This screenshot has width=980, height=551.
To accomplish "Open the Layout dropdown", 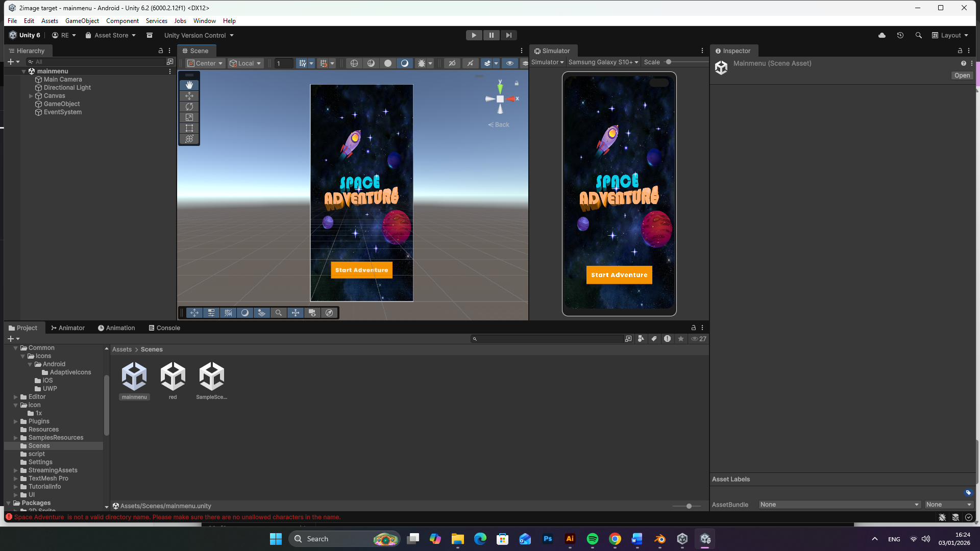I will click(x=950, y=35).
